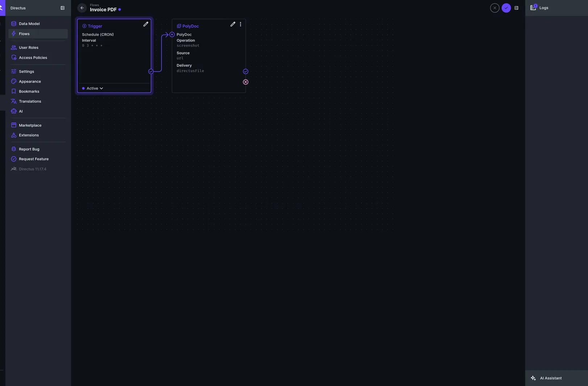This screenshot has width=588, height=386.
Task: Open User Roles page
Action: [x=38, y=48]
